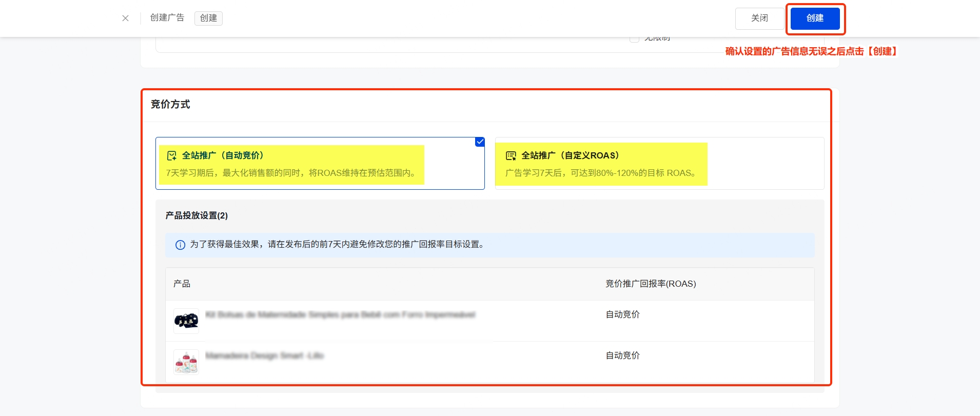Click the blue 创建 button
The width and height of the screenshot is (980, 416).
click(x=815, y=18)
